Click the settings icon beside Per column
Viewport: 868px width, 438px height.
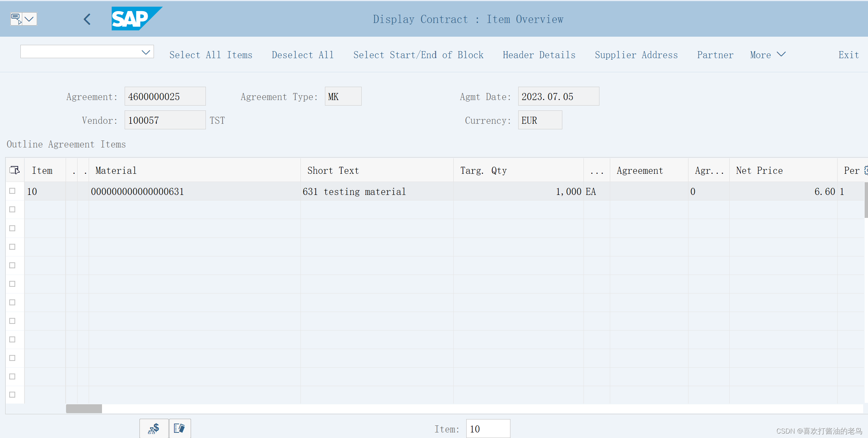pos(865,170)
